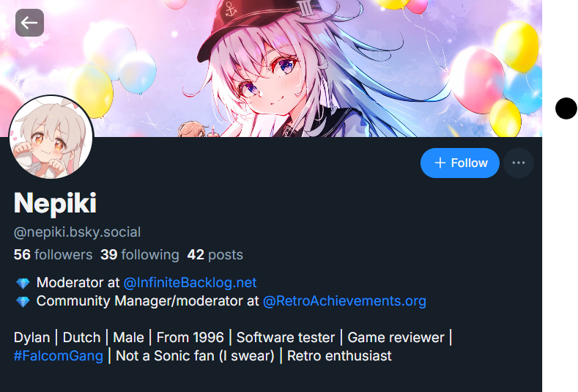Open the @InfiniteBacklog.net mention link
The width and height of the screenshot is (578, 392).
[x=190, y=283]
